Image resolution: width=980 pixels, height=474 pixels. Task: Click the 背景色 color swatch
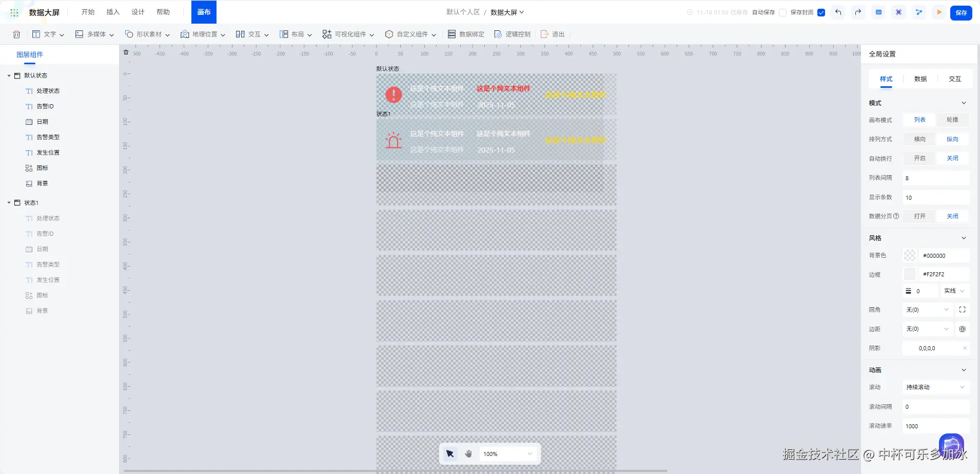(x=910, y=255)
